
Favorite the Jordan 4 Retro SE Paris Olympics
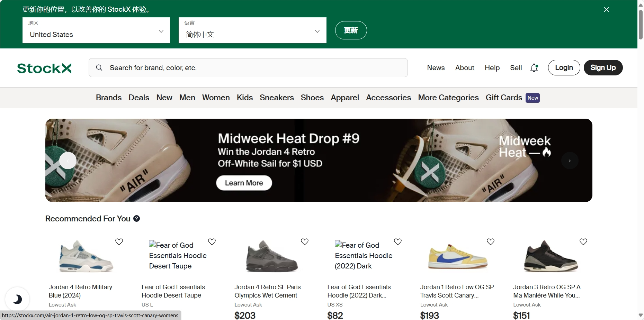click(305, 241)
